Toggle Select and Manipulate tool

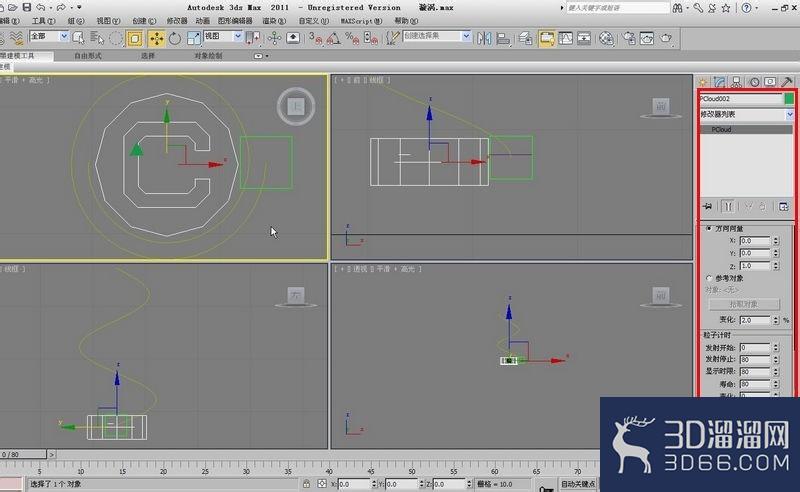tap(274, 38)
